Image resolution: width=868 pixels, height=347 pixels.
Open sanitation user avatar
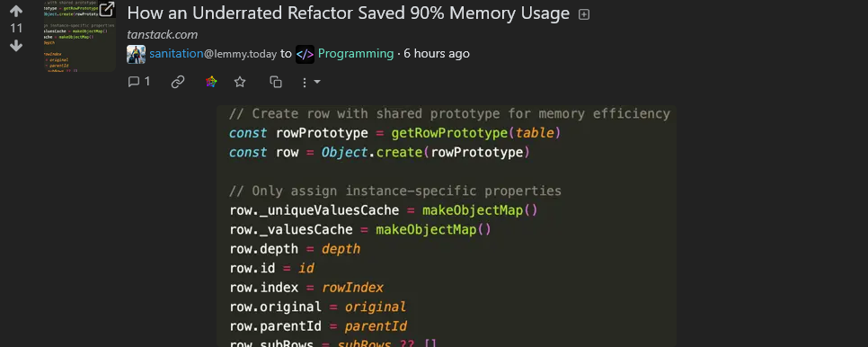[x=136, y=54]
